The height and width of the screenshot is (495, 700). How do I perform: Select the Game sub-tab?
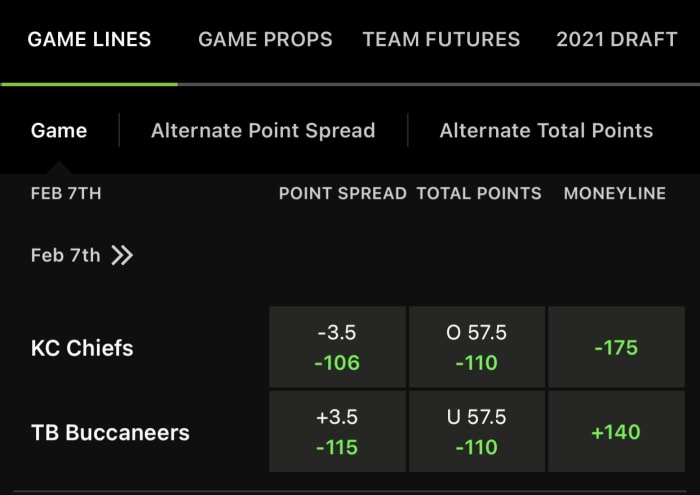point(59,130)
